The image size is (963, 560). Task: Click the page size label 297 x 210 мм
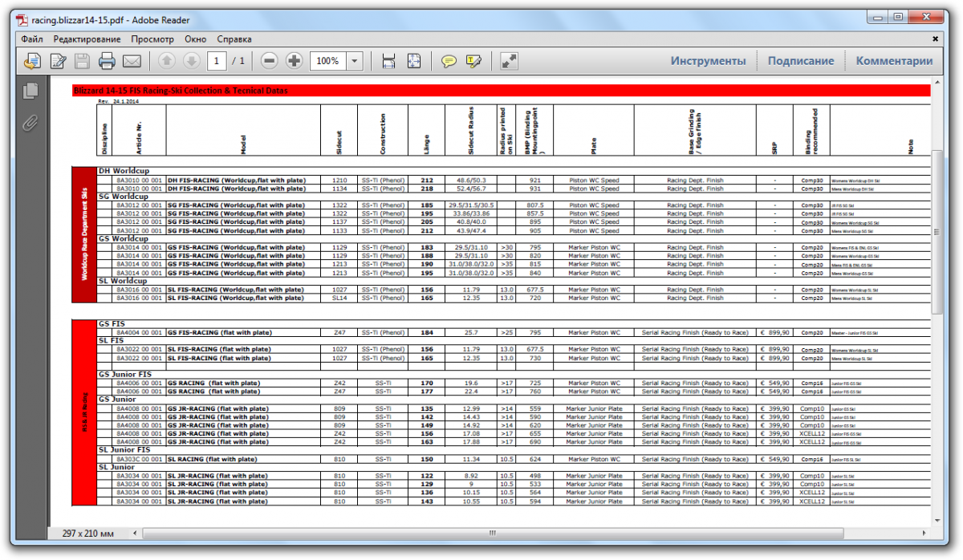(89, 533)
